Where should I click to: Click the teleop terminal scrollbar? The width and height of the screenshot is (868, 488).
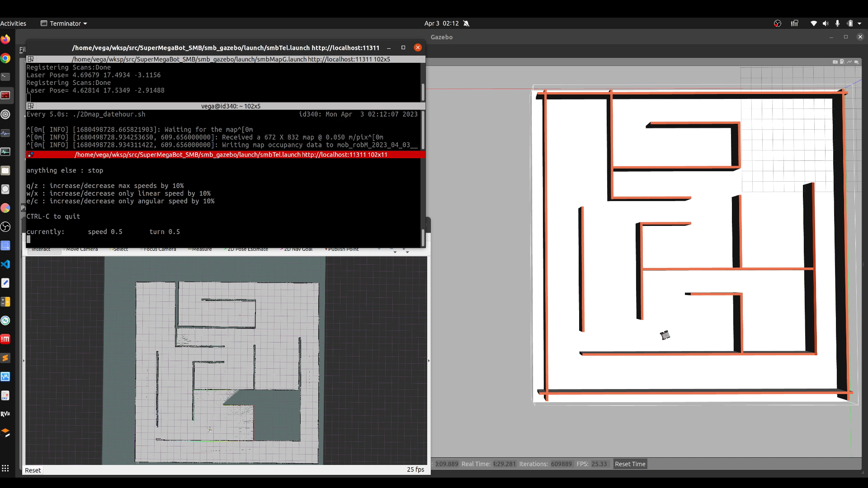click(x=423, y=237)
